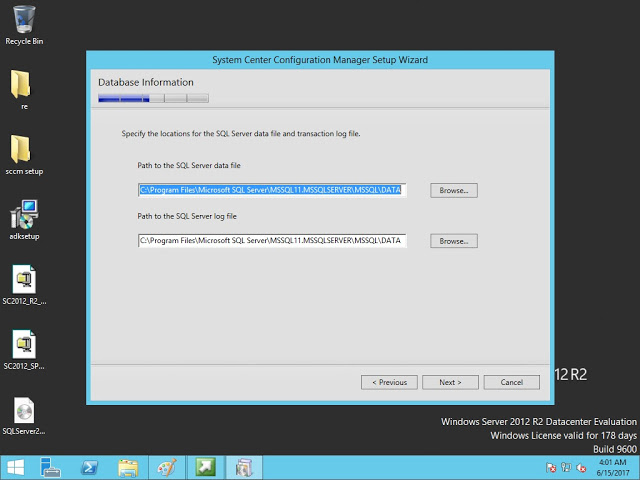640x480 pixels.
Task: Click the Paint icon in taskbar
Action: pyautogui.click(x=166, y=467)
